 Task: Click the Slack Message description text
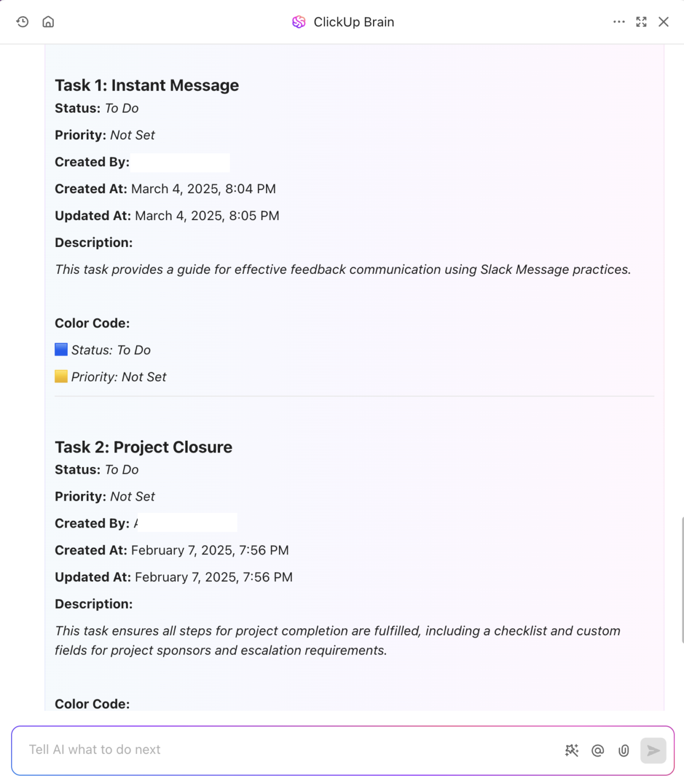(x=343, y=269)
